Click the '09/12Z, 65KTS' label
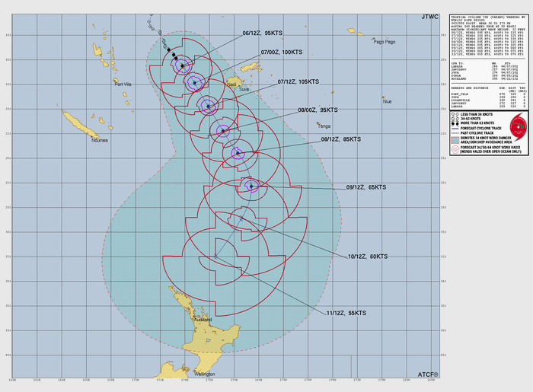 click(x=366, y=187)
